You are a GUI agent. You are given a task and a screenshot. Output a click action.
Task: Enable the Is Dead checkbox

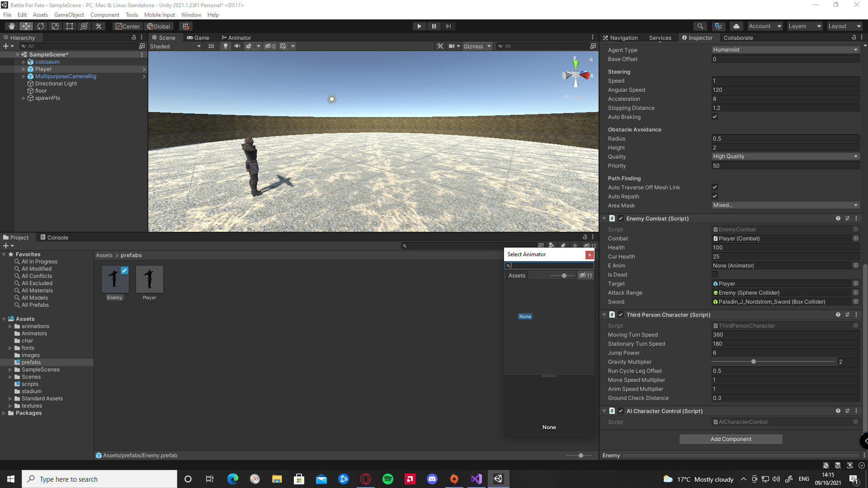715,274
